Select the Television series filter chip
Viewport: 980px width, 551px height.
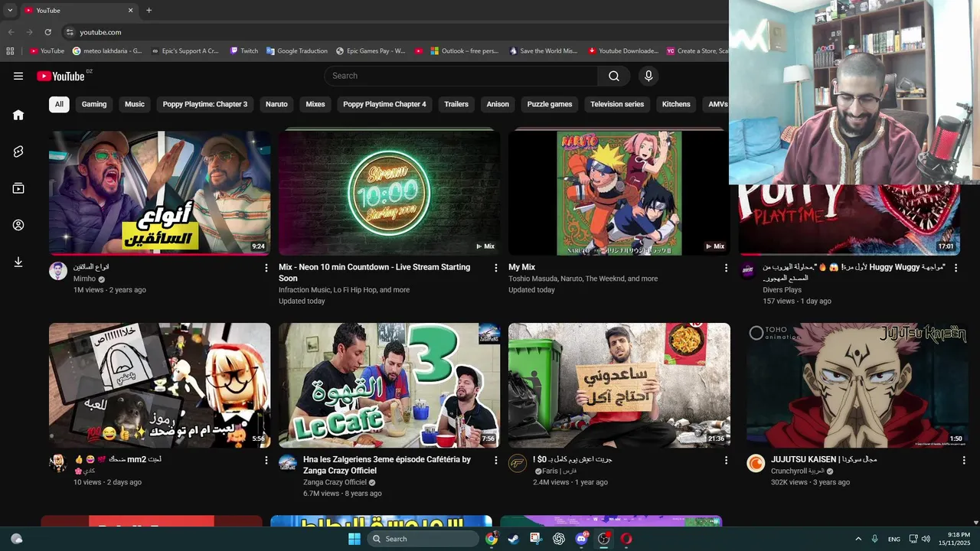(x=617, y=104)
